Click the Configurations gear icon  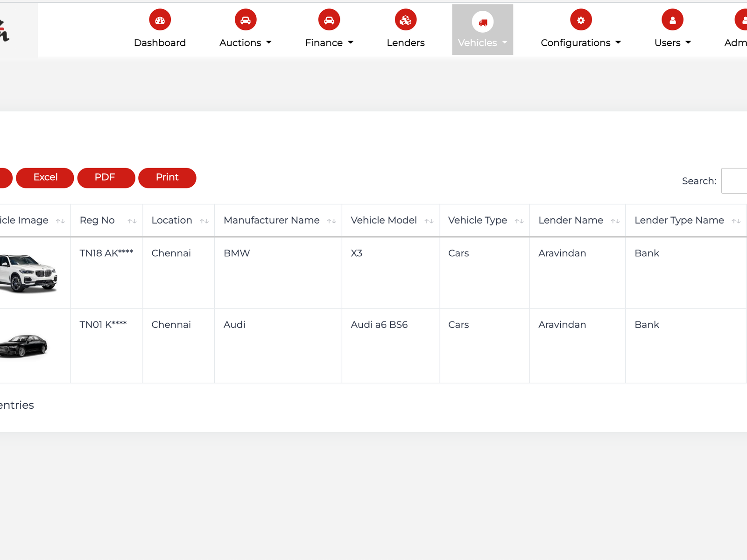click(x=581, y=20)
